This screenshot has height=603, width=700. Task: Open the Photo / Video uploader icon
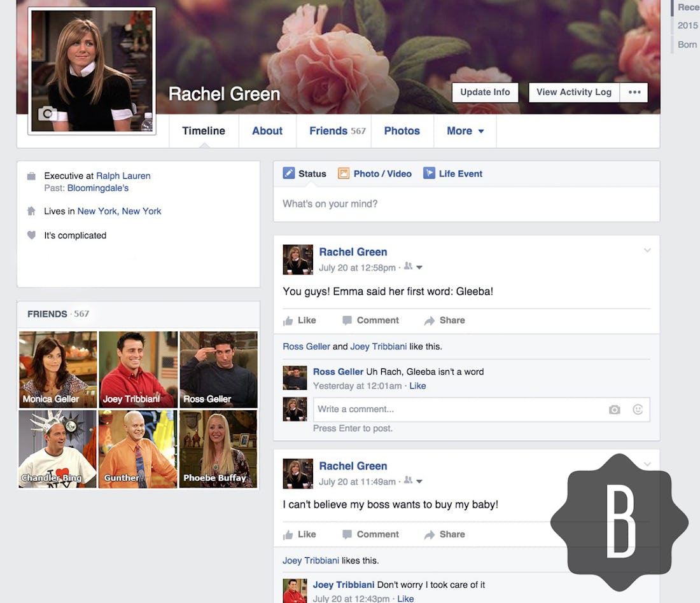344,173
